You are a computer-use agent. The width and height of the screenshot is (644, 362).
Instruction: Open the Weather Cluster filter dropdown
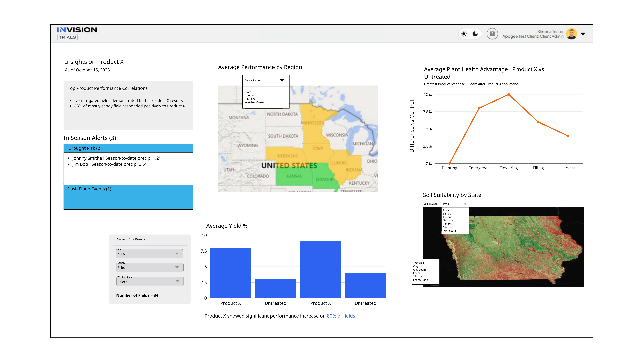coord(149,281)
